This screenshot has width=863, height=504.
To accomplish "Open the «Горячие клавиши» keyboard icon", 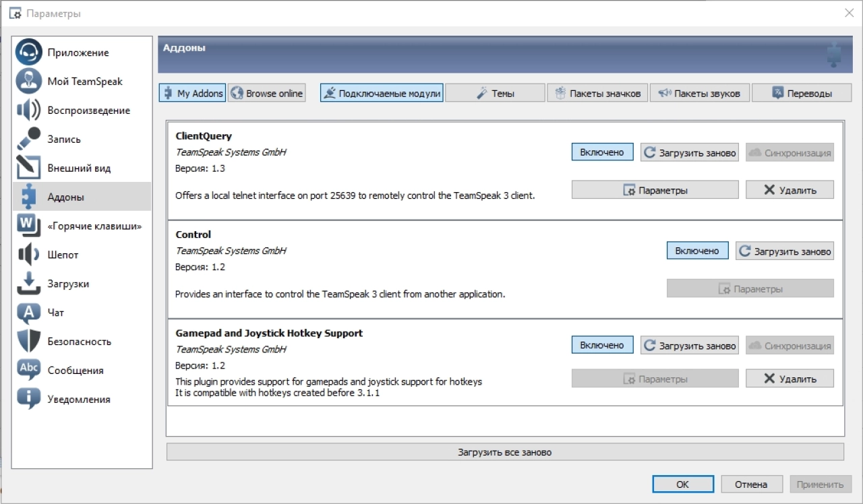I will (x=29, y=226).
